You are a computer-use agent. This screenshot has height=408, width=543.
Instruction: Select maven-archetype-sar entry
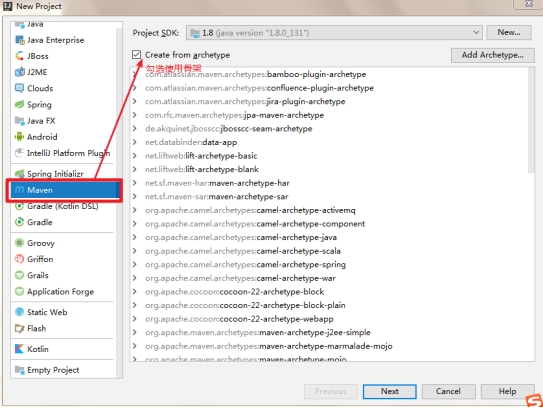216,196
